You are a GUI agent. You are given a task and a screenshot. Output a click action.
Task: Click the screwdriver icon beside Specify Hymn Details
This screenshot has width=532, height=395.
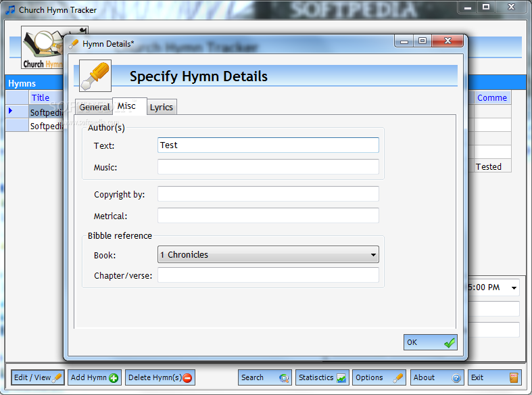point(95,76)
